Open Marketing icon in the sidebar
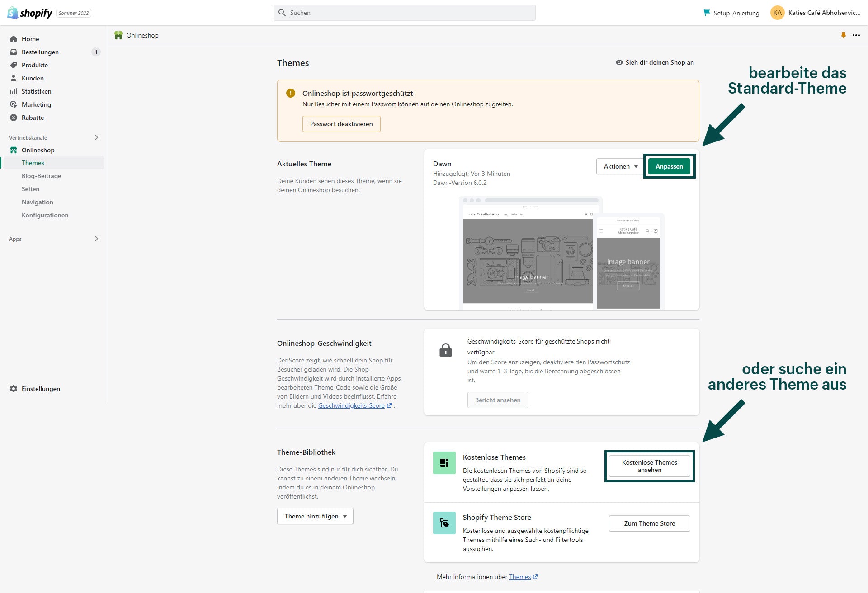Viewport: 868px width, 593px height. pos(14,104)
